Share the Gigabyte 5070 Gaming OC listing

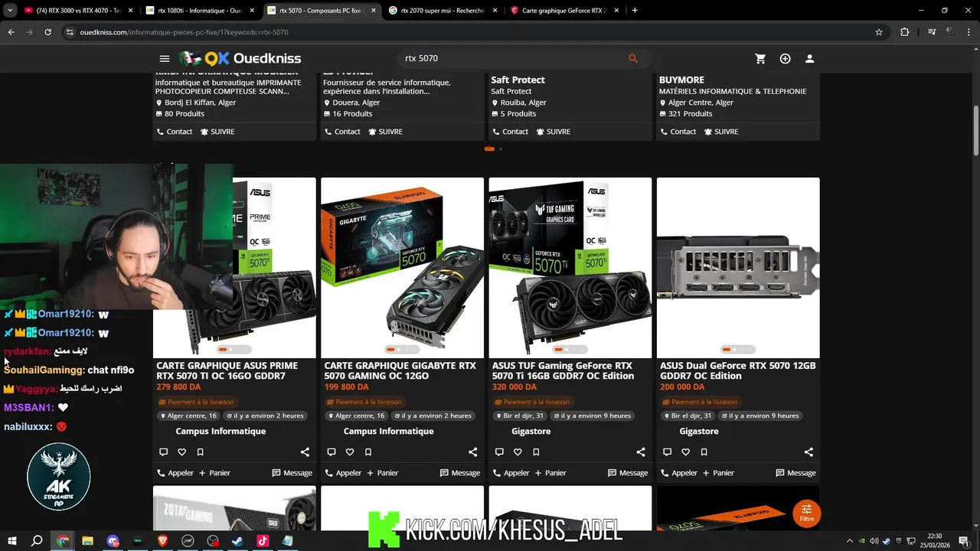(472, 452)
